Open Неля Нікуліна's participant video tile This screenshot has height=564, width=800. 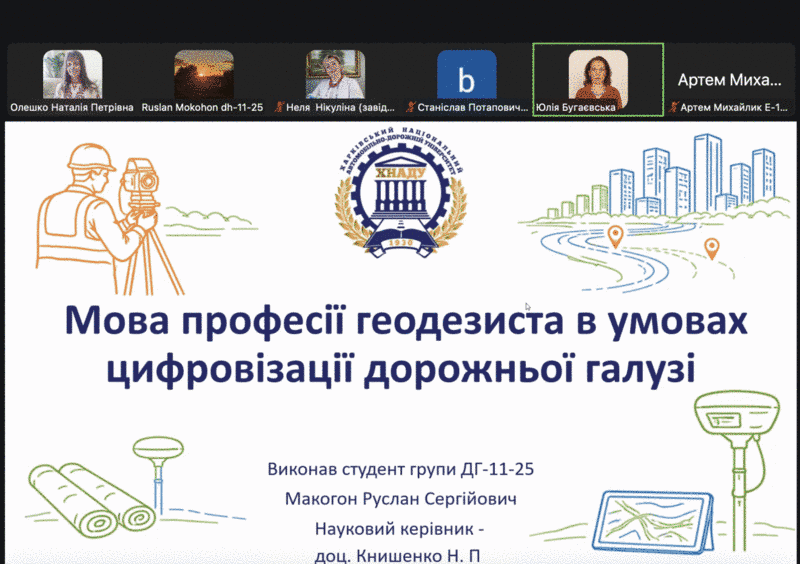tap(335, 75)
